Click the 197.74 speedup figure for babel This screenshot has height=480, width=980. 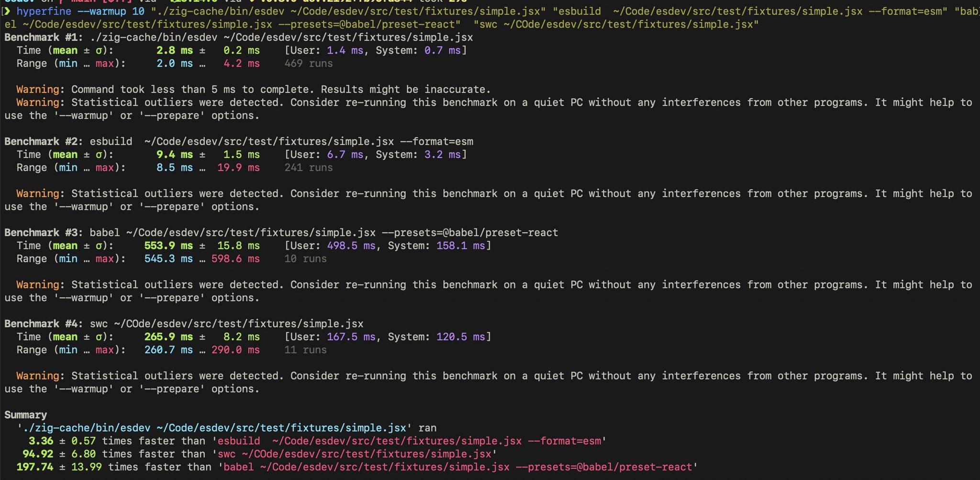point(34,467)
